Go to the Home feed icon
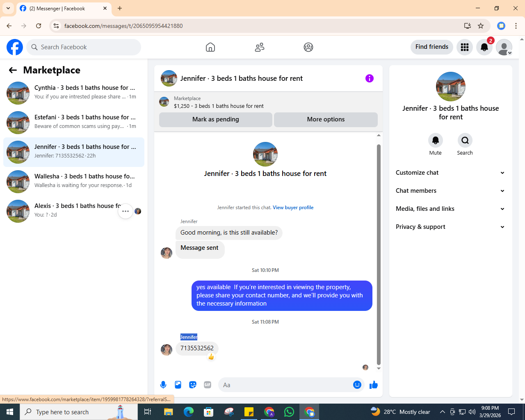Screen dimensions: 525x420 pos(210,47)
